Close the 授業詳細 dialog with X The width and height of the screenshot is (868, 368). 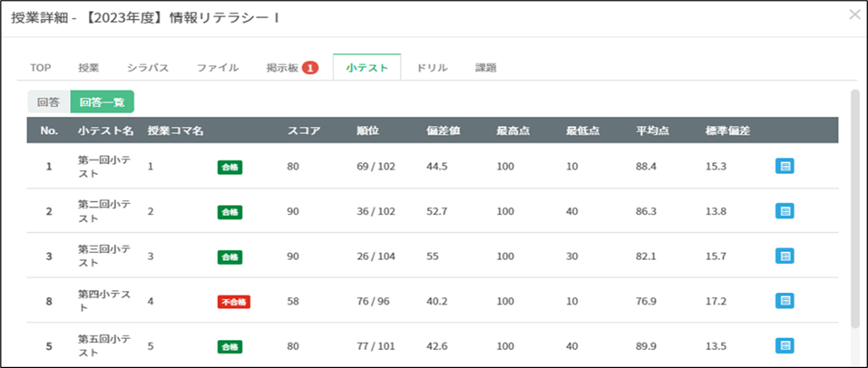[x=853, y=15]
